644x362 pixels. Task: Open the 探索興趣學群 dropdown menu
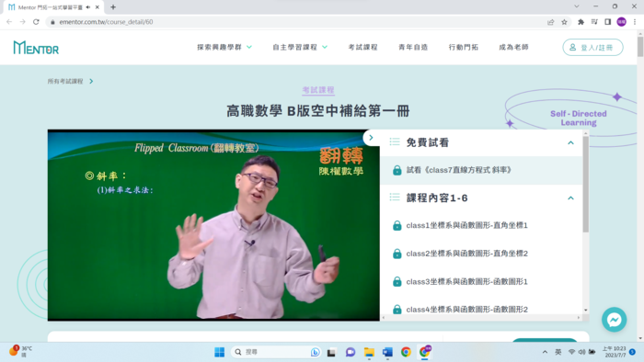224,47
